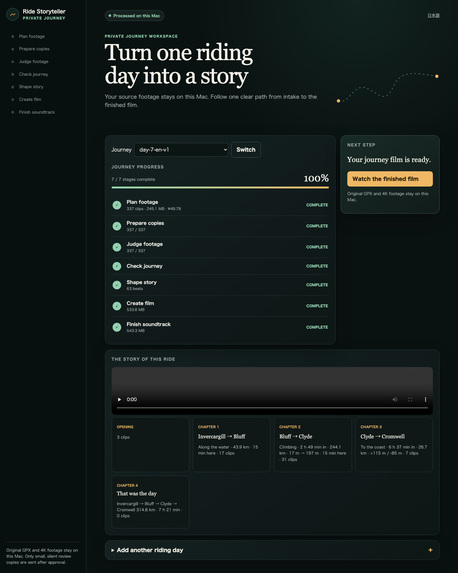Open Plan footage in the sidebar
The image size is (458, 573).
pos(31,36)
